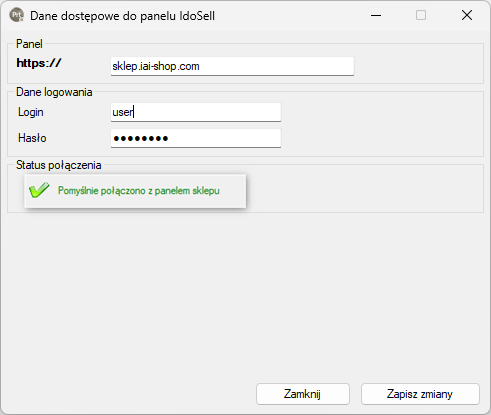Click the green checkmark status icon

(39, 190)
